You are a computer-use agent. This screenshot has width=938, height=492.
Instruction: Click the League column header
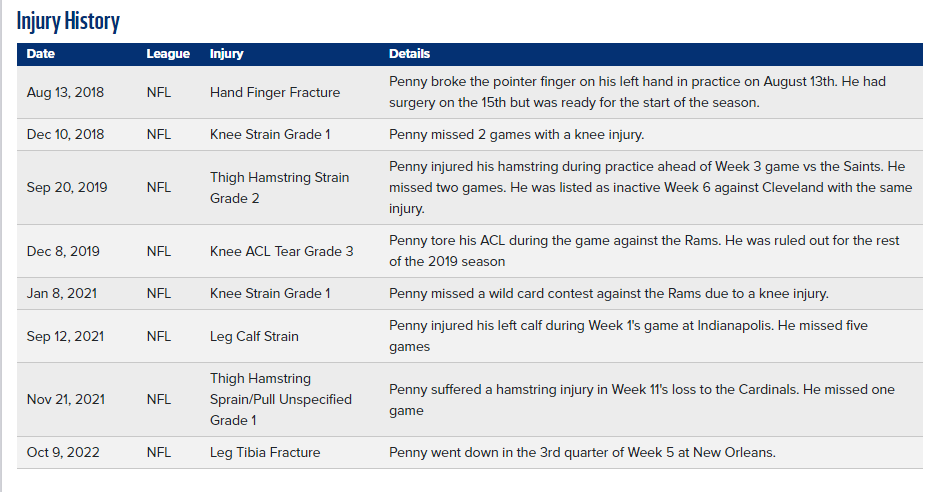point(168,54)
